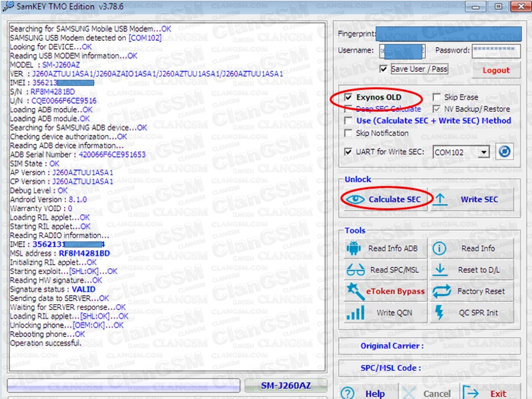The image size is (532, 399).
Task: Click 'SAMSUNG USB Modem detected on [COM102]' line
Action: (x=85, y=38)
